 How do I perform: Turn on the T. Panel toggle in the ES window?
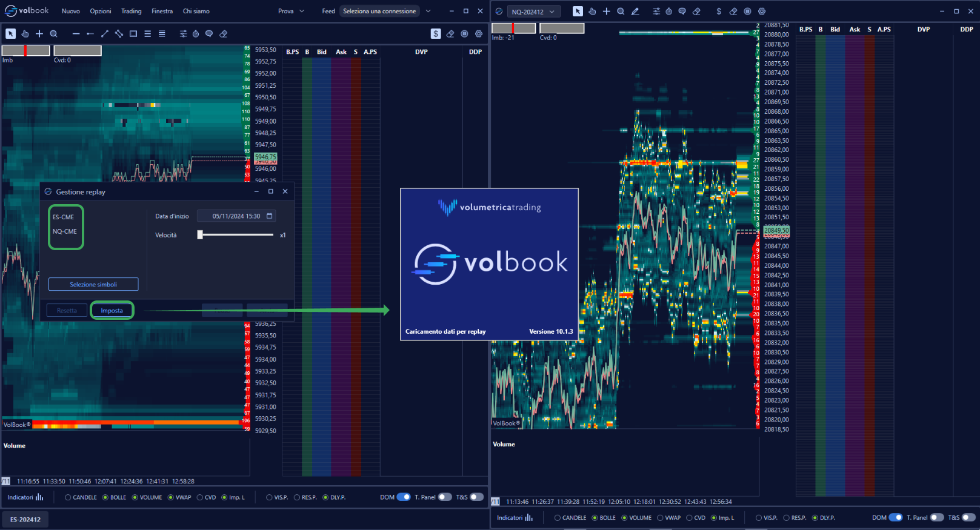tap(445, 497)
